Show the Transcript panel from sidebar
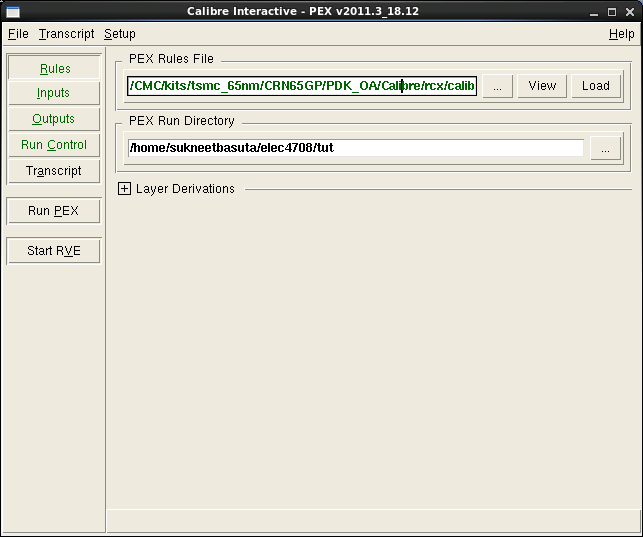The height and width of the screenshot is (537, 643). (x=54, y=171)
